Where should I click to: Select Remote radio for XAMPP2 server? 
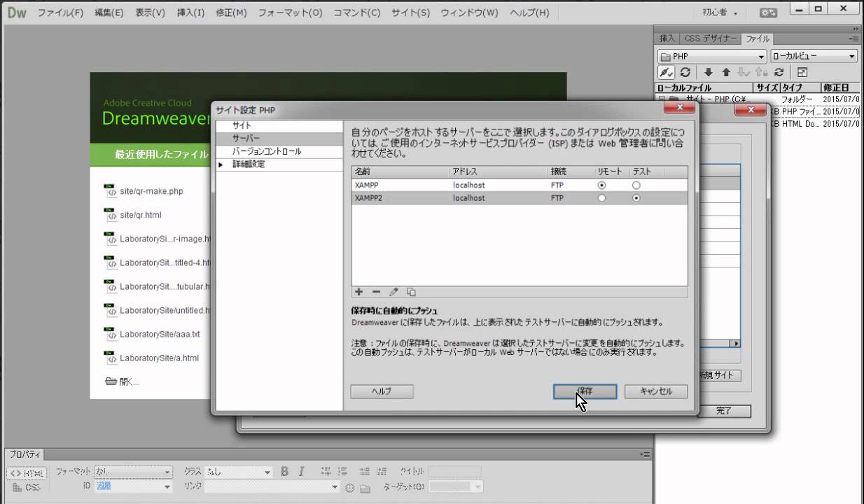click(x=601, y=198)
